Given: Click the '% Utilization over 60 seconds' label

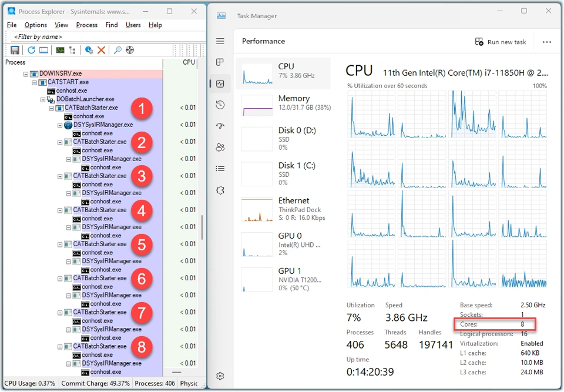Looking at the screenshot, I should (387, 86).
